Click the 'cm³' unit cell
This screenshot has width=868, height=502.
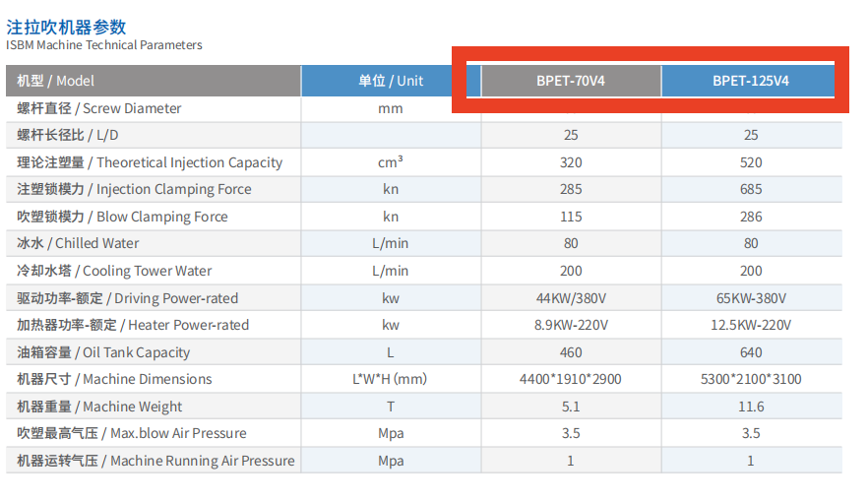pyautogui.click(x=391, y=162)
